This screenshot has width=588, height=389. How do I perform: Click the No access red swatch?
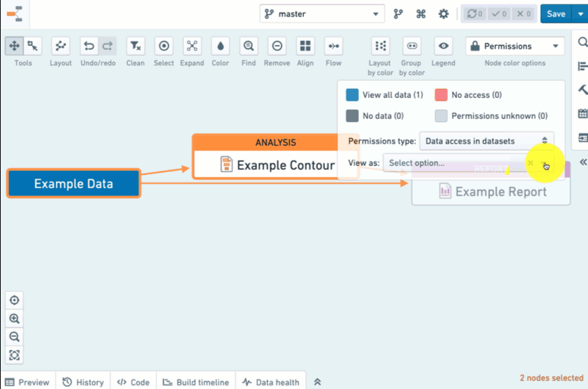pos(441,95)
